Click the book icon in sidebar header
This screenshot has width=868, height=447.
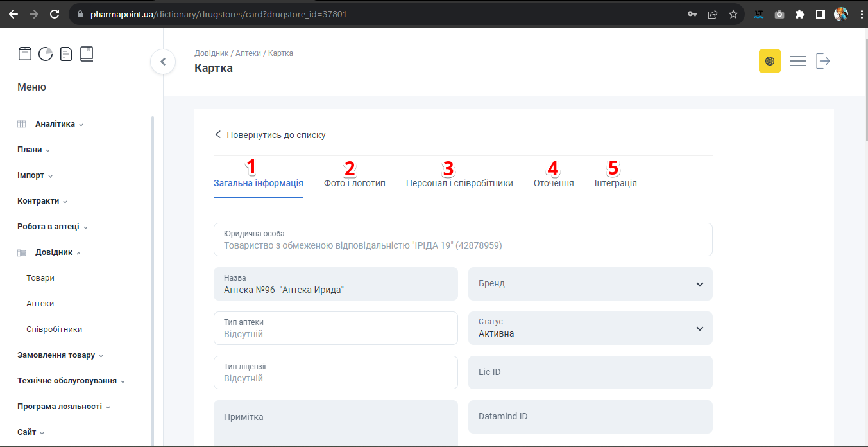coord(87,54)
